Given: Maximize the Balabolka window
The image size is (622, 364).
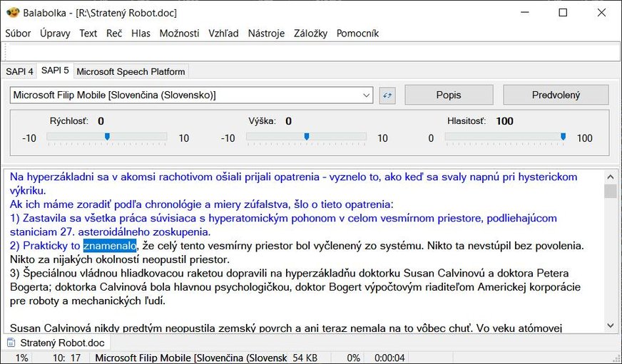Looking at the screenshot, I should 563,12.
